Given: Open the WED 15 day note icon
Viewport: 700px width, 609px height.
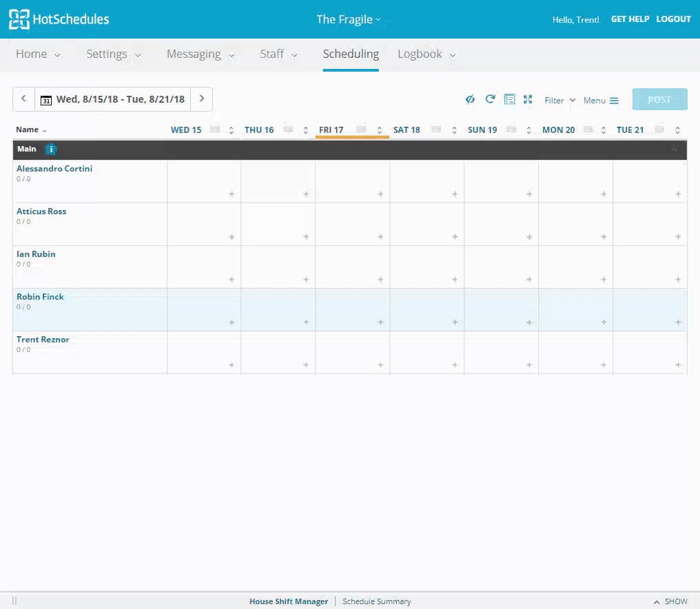Looking at the screenshot, I should (215, 130).
